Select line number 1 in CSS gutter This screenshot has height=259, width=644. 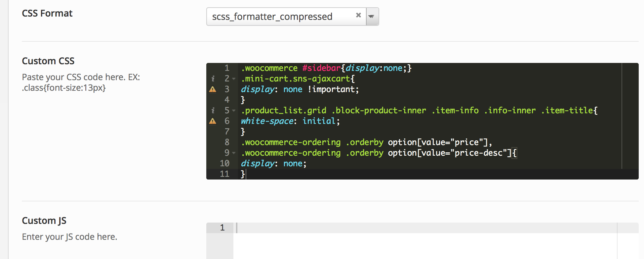(x=227, y=68)
